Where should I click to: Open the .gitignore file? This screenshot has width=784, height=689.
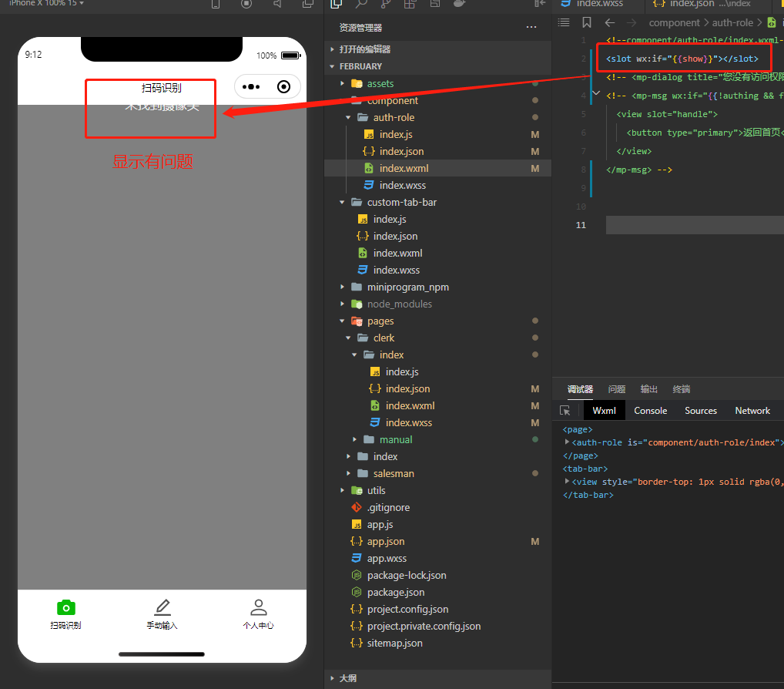(388, 507)
